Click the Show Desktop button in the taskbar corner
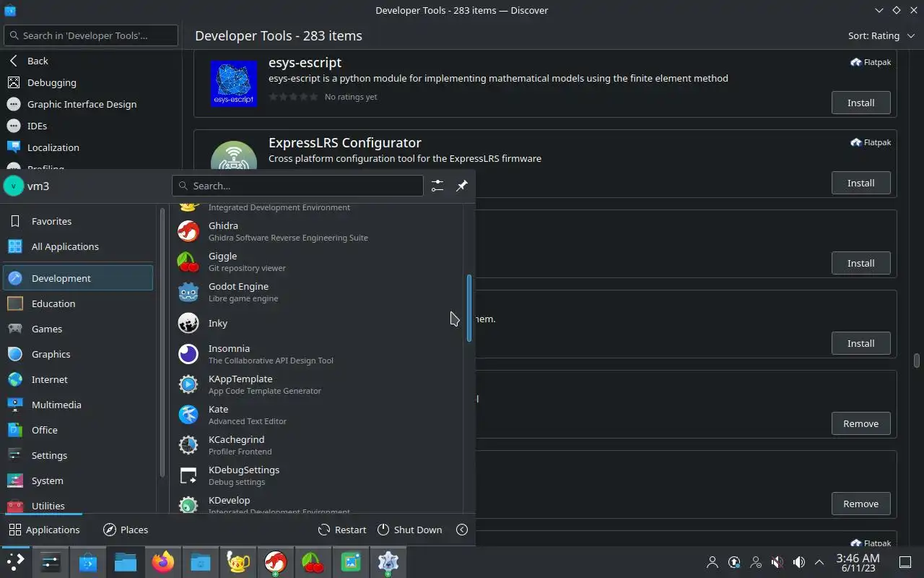924x578 pixels. click(x=905, y=562)
